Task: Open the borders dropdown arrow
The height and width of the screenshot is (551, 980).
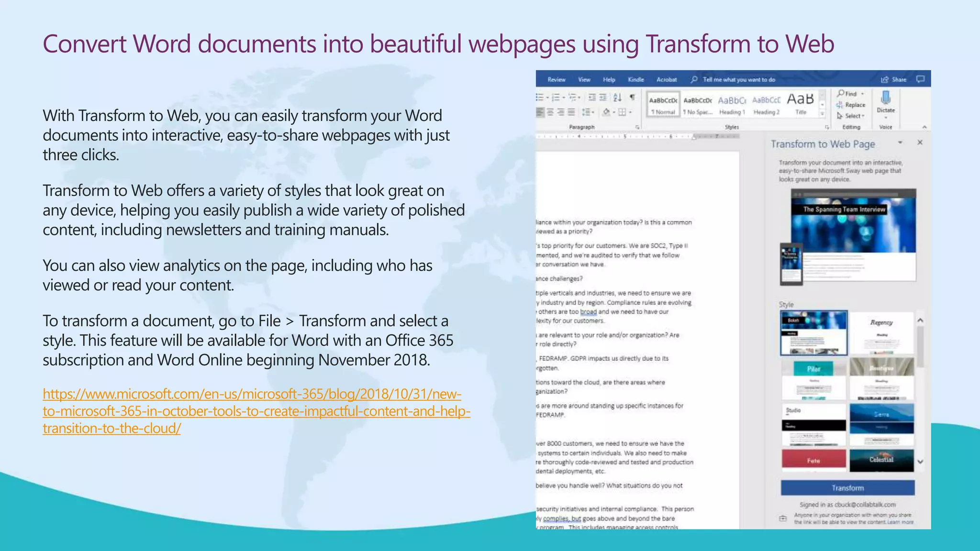Action: (x=630, y=112)
